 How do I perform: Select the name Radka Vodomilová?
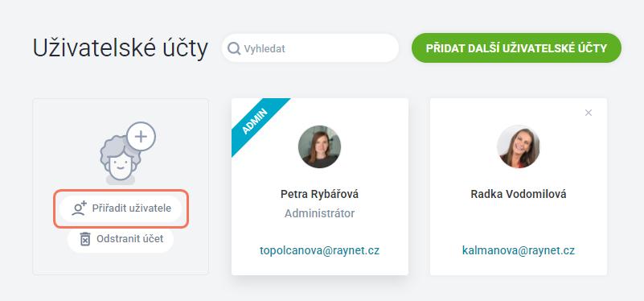click(519, 194)
